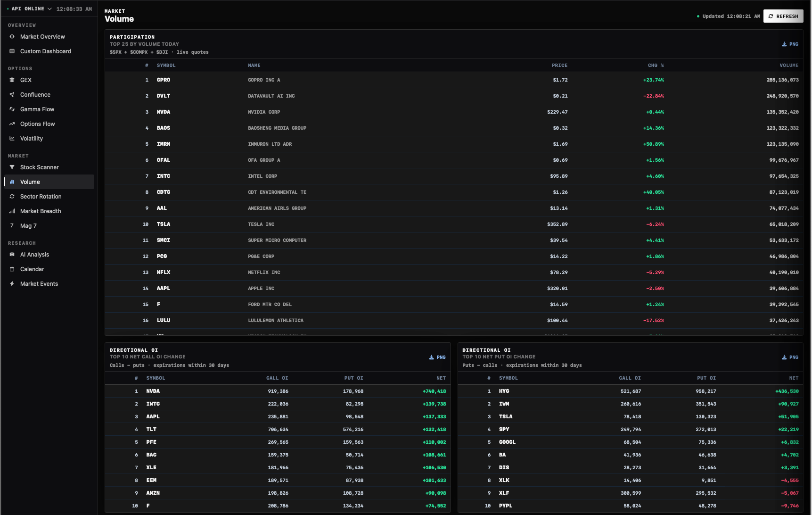Click the Custom Dashboard grid icon
This screenshot has height=515, width=812.
[x=12, y=51]
